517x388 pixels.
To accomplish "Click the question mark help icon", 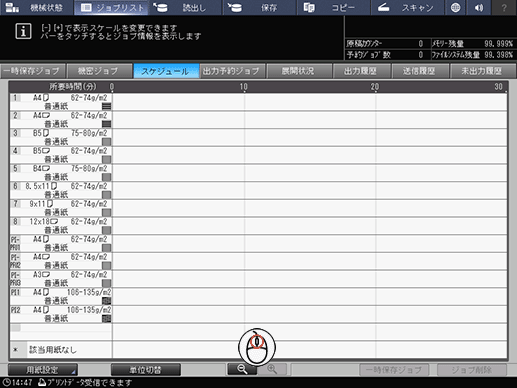I will tap(504, 8).
